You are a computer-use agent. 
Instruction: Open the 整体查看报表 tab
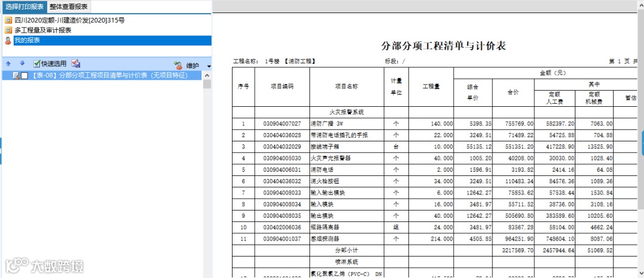69,7
